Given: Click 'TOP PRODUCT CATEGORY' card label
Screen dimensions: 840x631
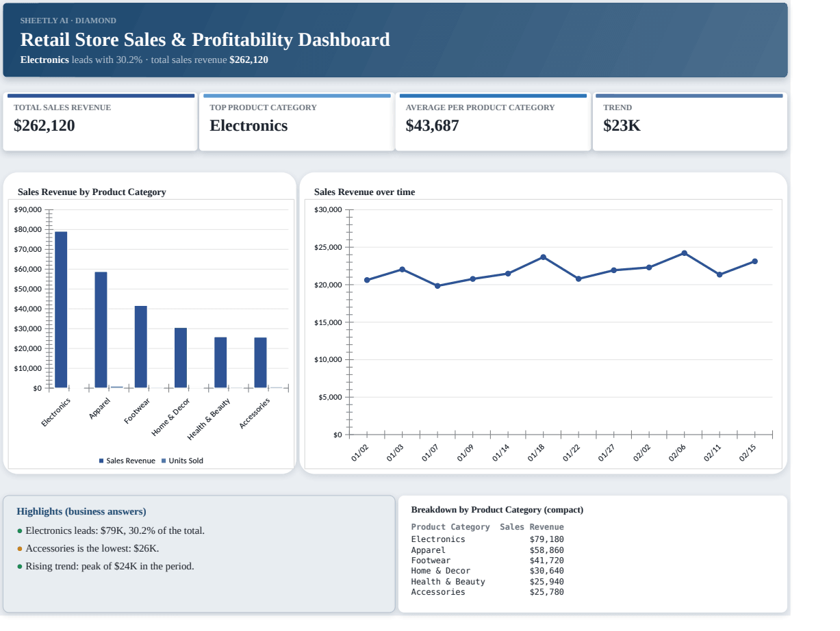Looking at the screenshot, I should click(x=263, y=107).
